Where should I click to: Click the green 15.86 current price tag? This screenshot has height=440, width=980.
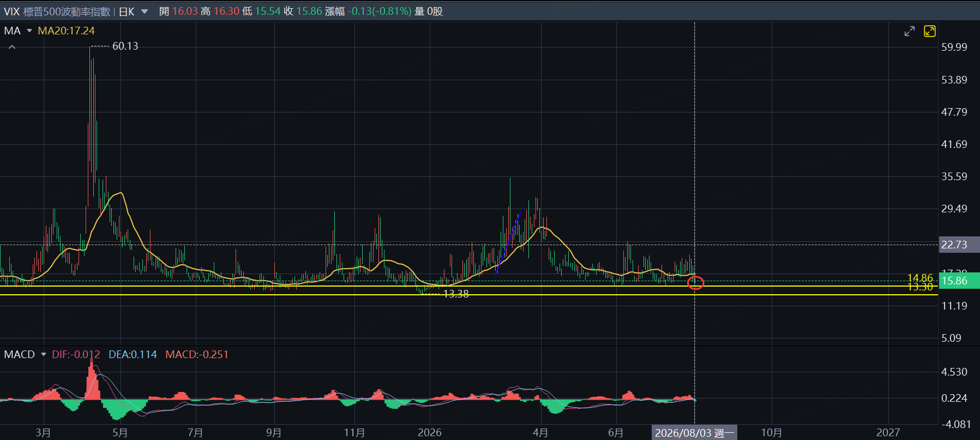pyautogui.click(x=959, y=281)
